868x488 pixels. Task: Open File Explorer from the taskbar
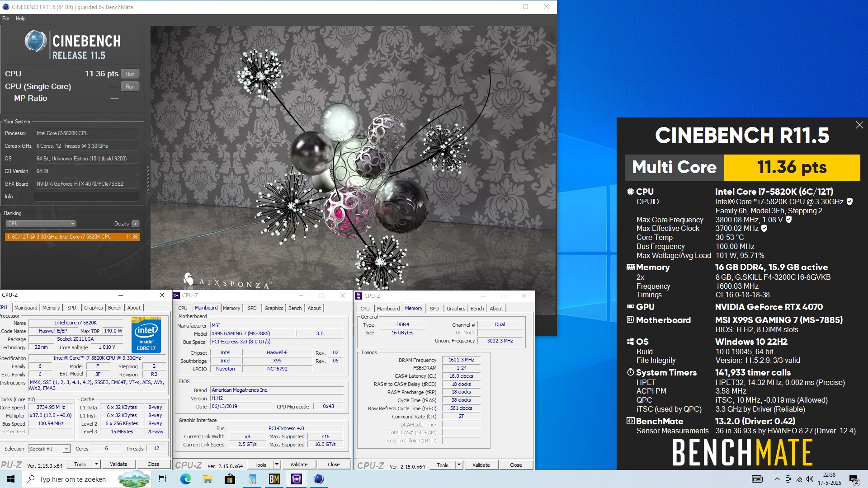(208, 479)
